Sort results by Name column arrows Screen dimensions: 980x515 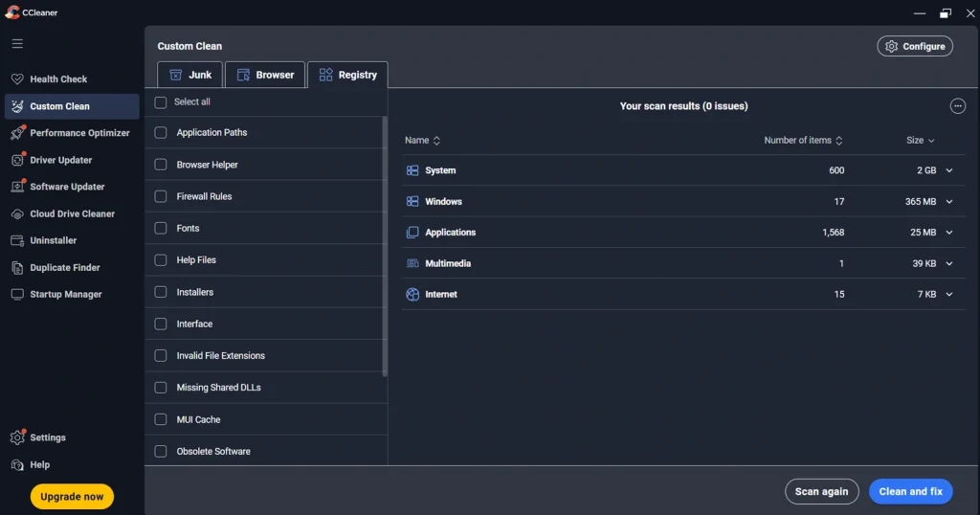coord(436,141)
